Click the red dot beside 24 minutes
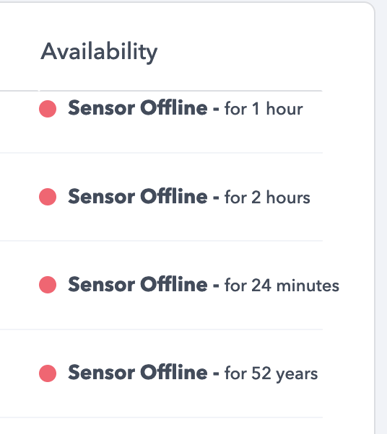Image resolution: width=387 pixels, height=434 pixels. 48,285
